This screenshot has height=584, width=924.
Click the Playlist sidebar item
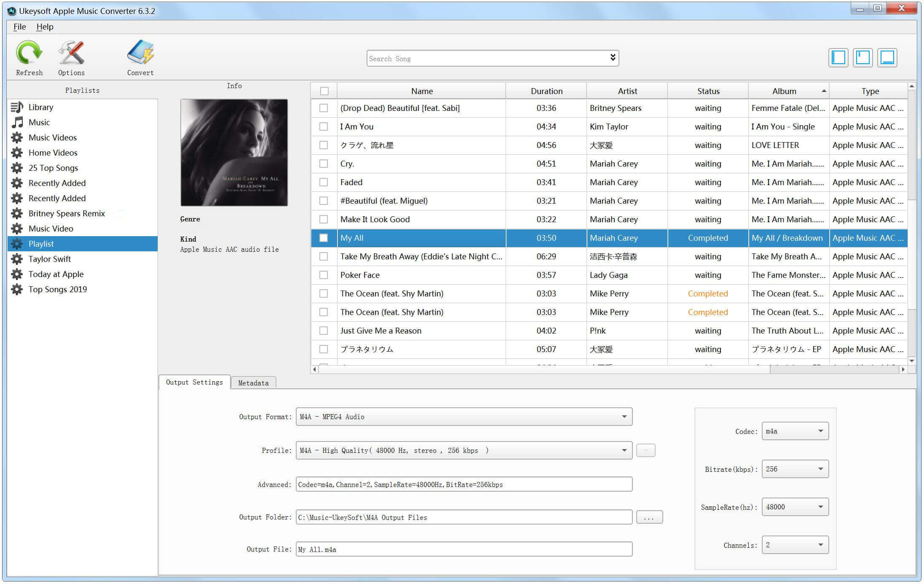click(x=80, y=244)
